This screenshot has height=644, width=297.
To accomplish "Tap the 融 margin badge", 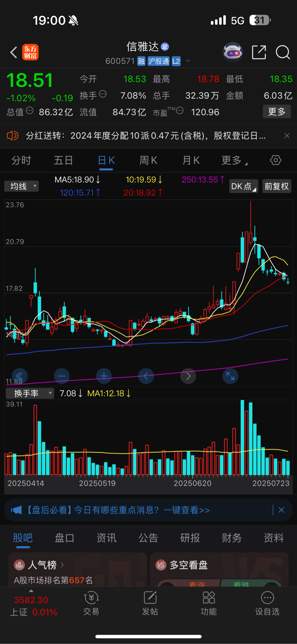I will pos(141,61).
